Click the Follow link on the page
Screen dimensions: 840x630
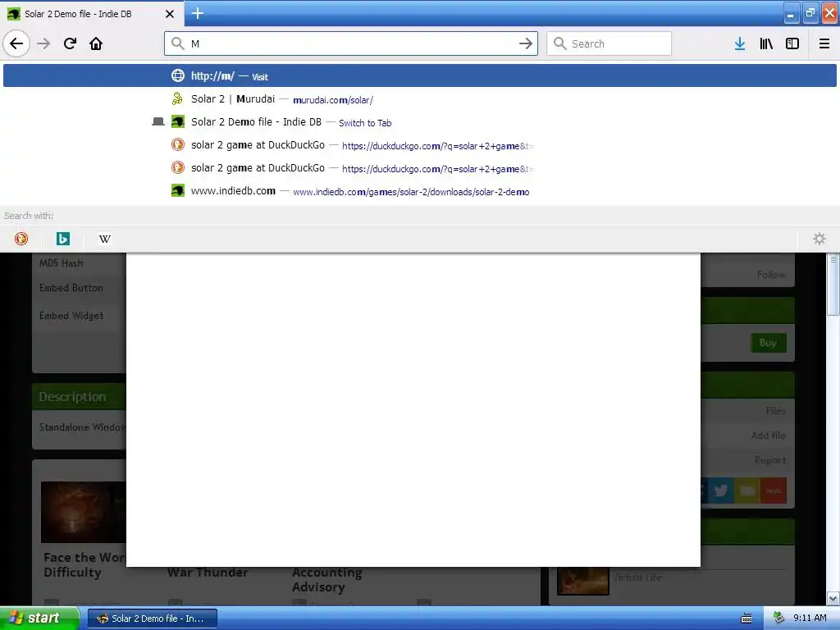771,274
